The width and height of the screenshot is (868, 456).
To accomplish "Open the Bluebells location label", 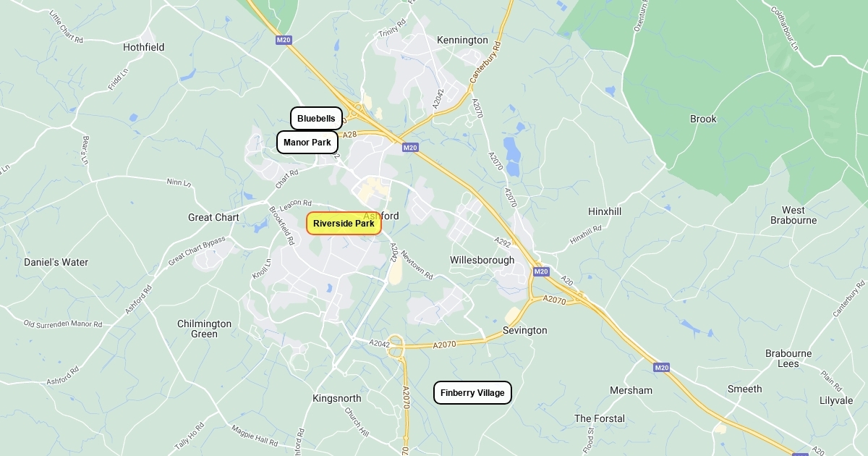I will click(x=316, y=119).
